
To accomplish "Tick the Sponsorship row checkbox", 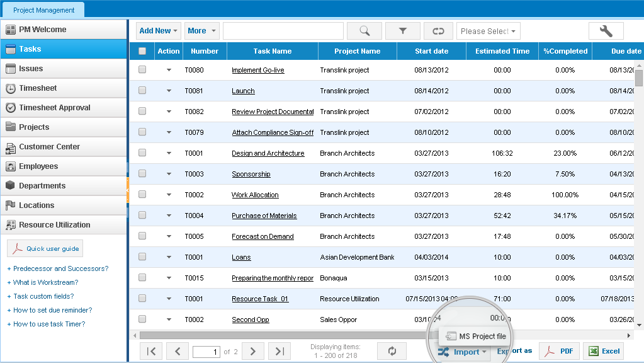I will tap(142, 173).
